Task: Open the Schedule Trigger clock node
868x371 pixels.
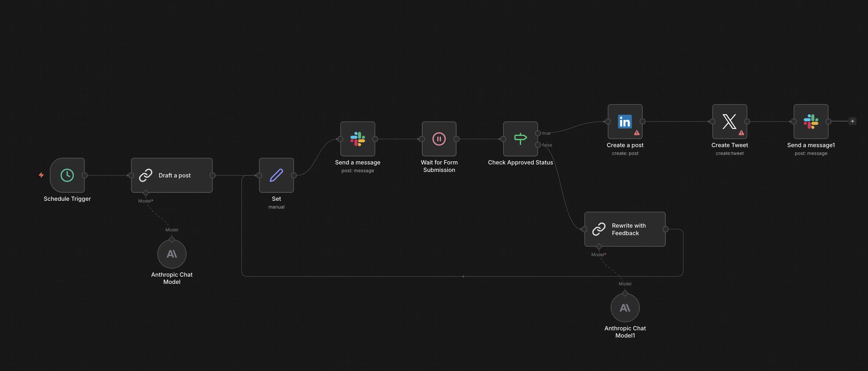Action: [x=67, y=175]
